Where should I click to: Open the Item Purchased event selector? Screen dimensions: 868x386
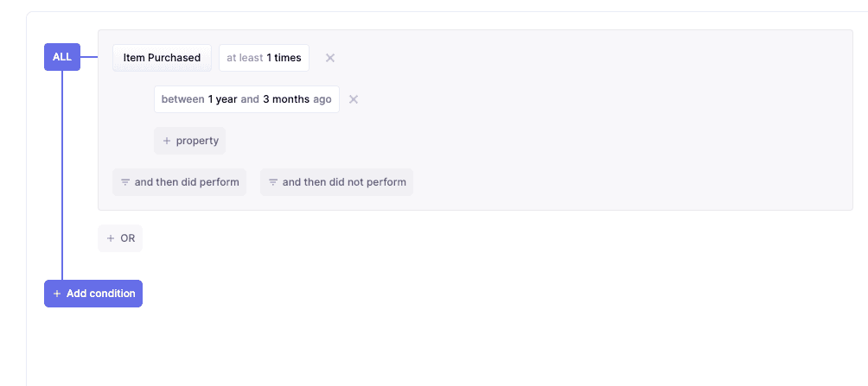[162, 58]
